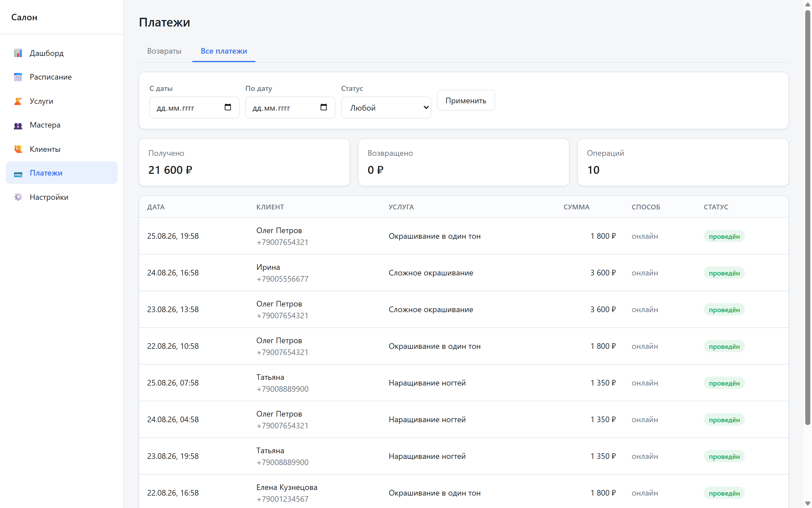Go to Настройки in the sidebar

[x=62, y=197]
